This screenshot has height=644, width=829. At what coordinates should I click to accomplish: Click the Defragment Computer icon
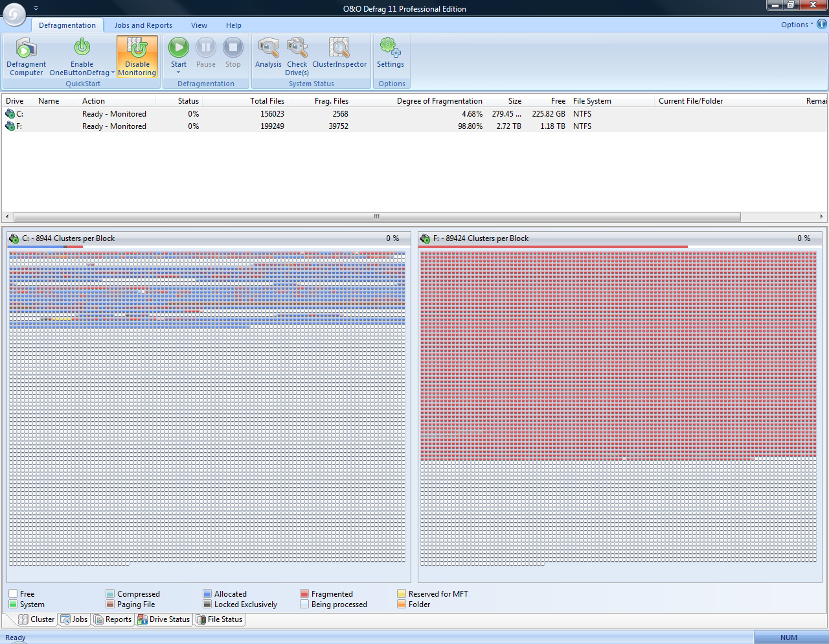26,48
